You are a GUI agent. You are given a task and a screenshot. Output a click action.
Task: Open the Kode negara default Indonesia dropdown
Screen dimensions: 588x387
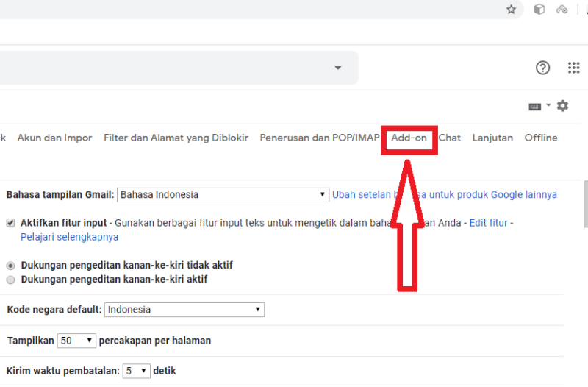pos(184,310)
